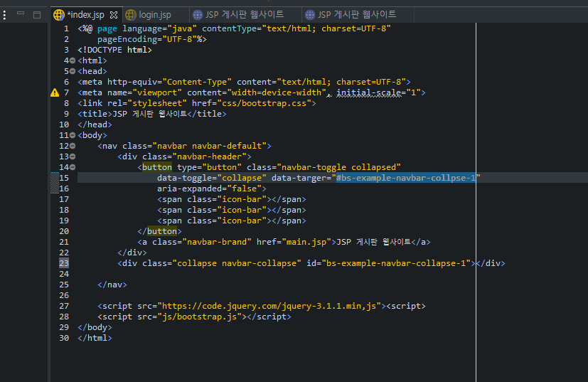Click the initial-scale attribute with warning underline

368,92
